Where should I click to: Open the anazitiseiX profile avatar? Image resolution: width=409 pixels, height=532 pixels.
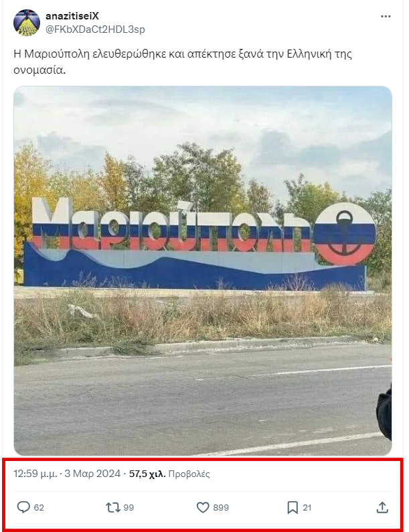coord(27,23)
